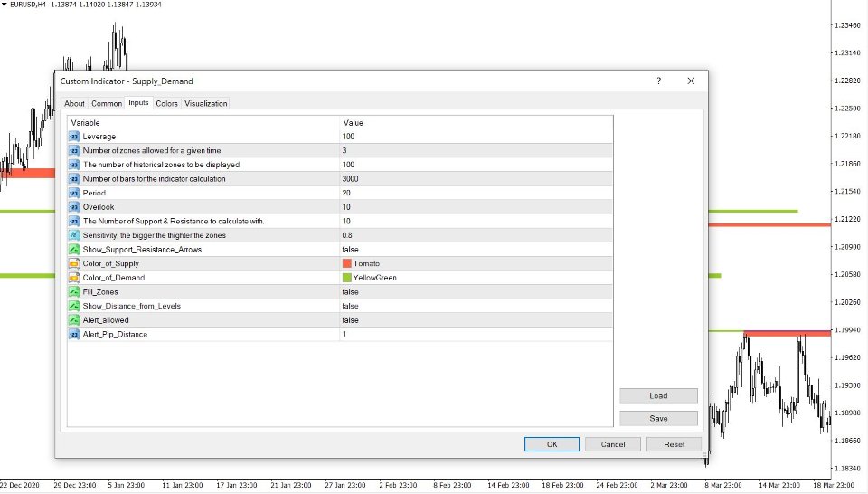
Task: Click the Tomato supply zone at 1.19940
Action: click(787, 333)
